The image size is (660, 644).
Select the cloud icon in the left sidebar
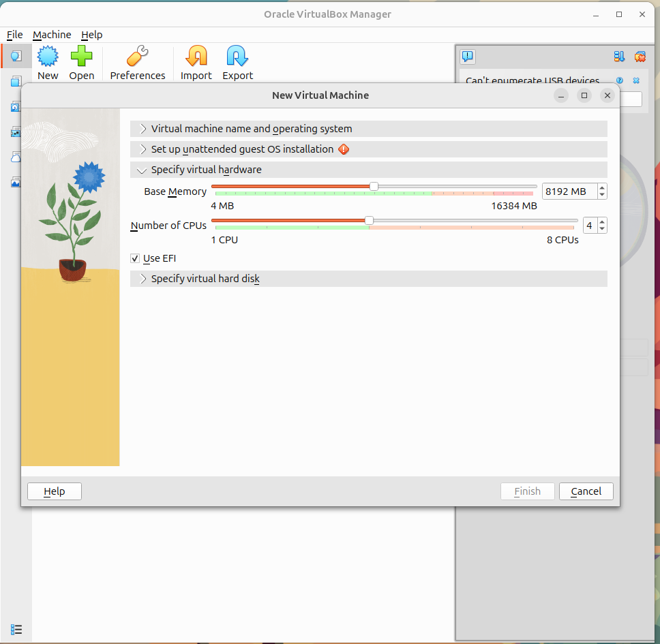(x=16, y=157)
